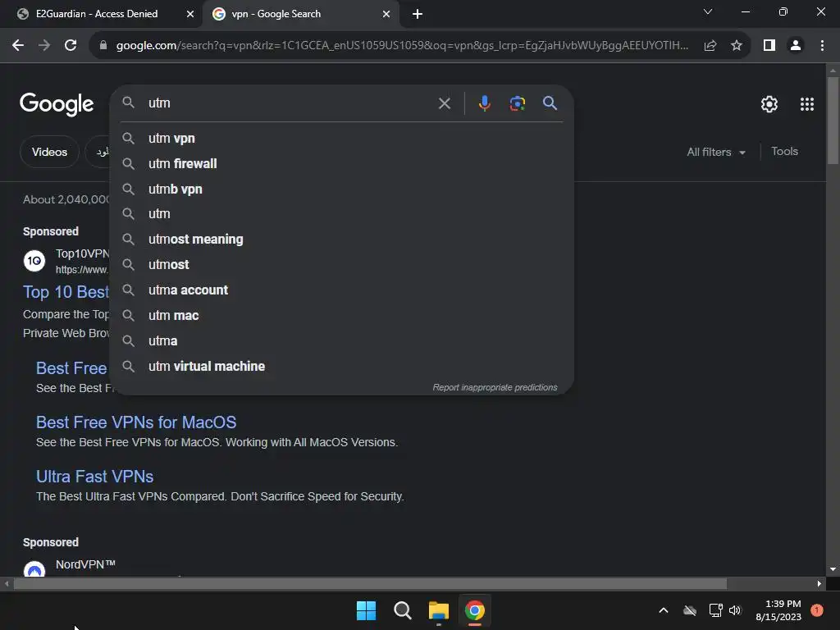
Task: Choose "utm virtual machine" suggestion
Action: [342, 367]
